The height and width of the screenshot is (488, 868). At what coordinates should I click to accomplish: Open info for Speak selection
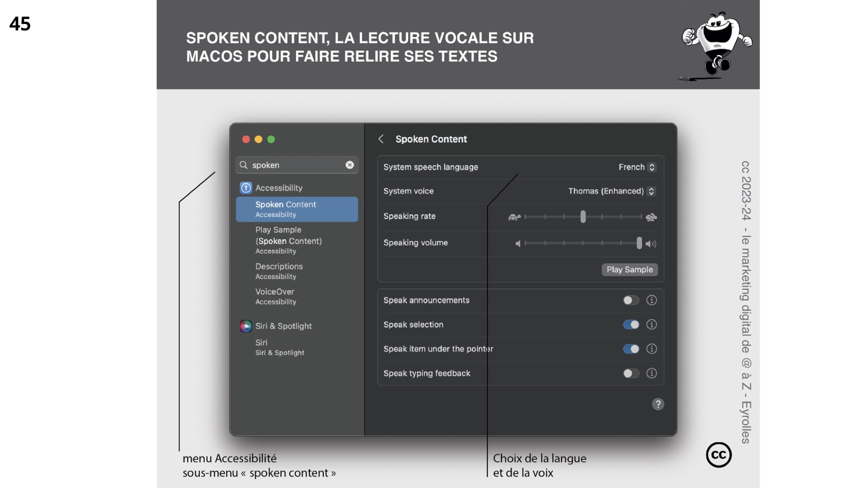pyautogui.click(x=651, y=324)
